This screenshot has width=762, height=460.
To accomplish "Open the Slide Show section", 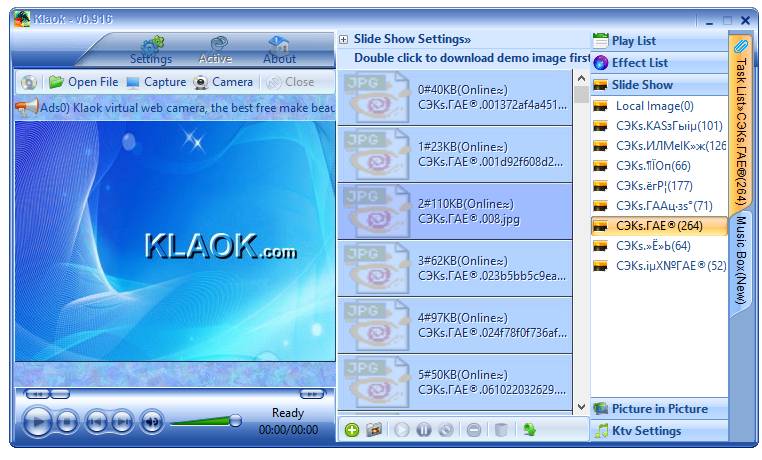I will coord(659,85).
